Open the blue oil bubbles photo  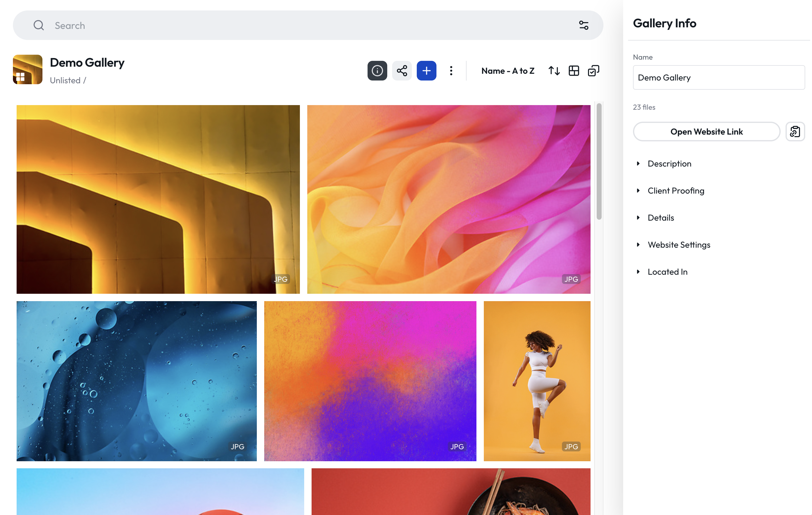click(x=137, y=381)
